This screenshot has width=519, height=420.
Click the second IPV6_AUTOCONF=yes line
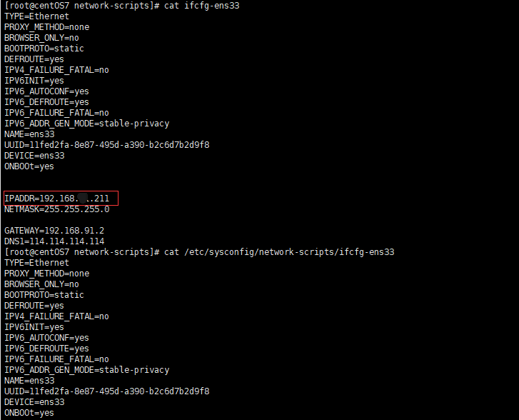coord(46,338)
